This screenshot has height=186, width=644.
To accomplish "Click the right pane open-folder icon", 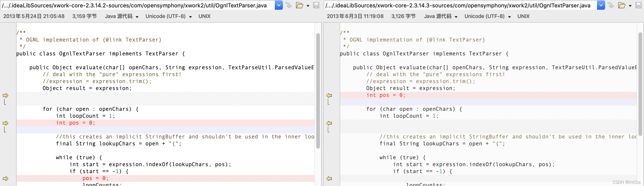I will (x=621, y=5).
